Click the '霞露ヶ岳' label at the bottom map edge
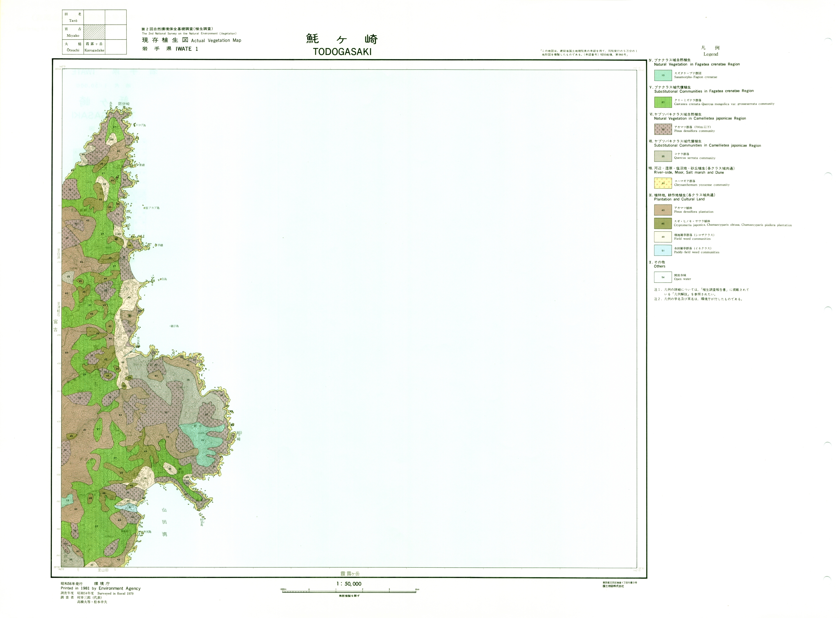The width and height of the screenshot is (840, 618). pos(350,573)
